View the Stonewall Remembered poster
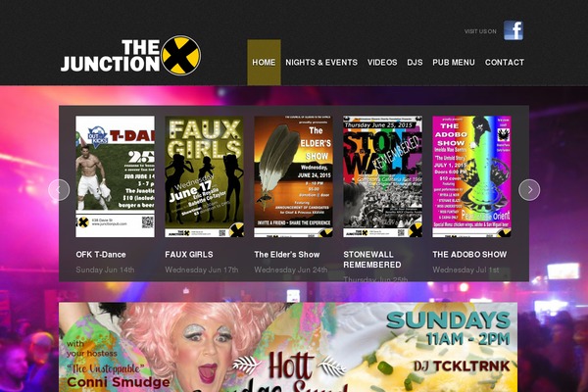 click(x=382, y=176)
